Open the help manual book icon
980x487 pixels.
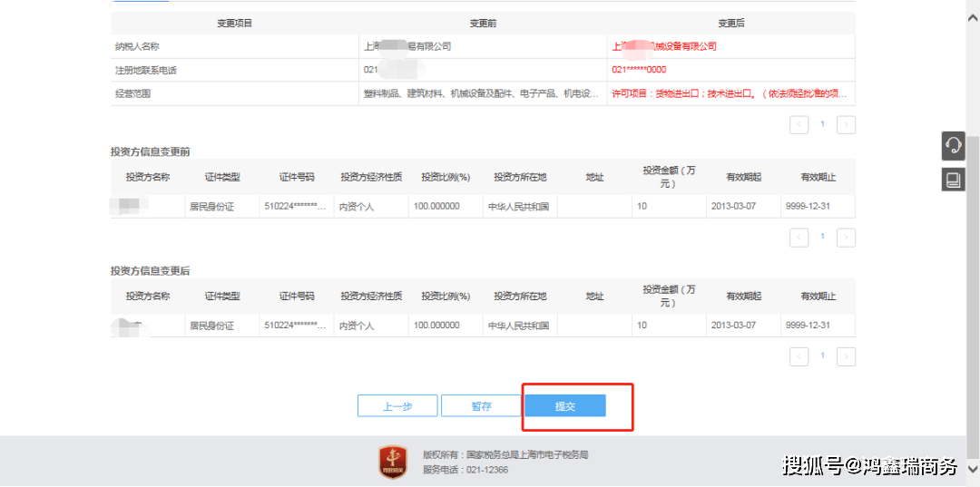pyautogui.click(x=953, y=180)
